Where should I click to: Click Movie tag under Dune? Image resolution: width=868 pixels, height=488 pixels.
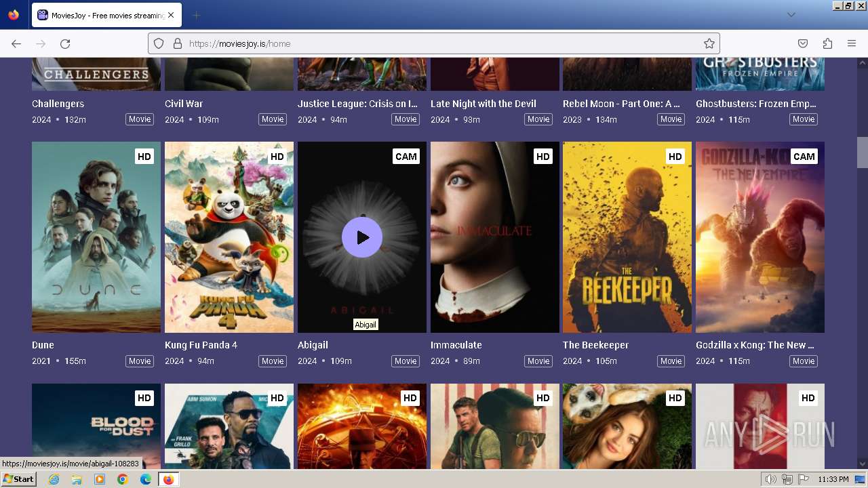tap(140, 361)
